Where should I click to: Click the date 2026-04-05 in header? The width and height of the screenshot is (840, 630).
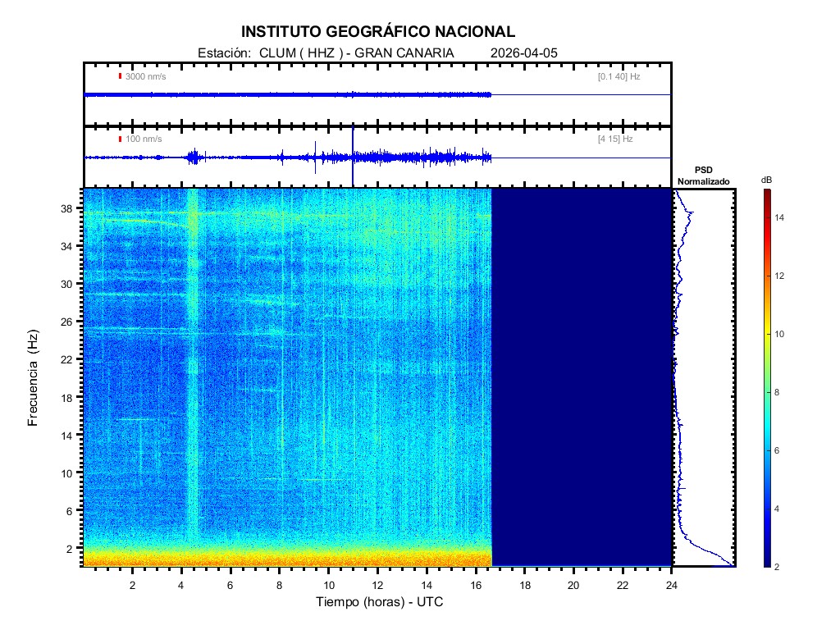[523, 52]
